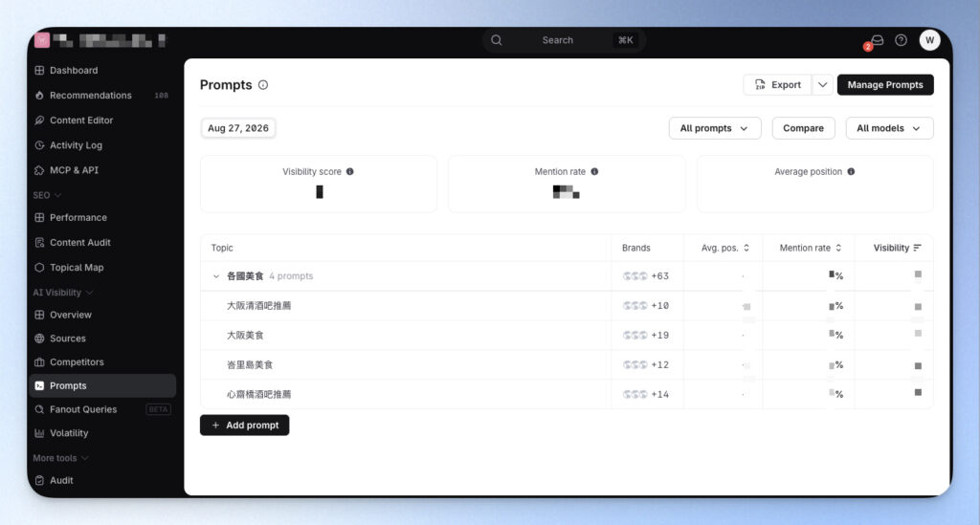The image size is (980, 525).
Task: Click the Export button
Action: (777, 85)
